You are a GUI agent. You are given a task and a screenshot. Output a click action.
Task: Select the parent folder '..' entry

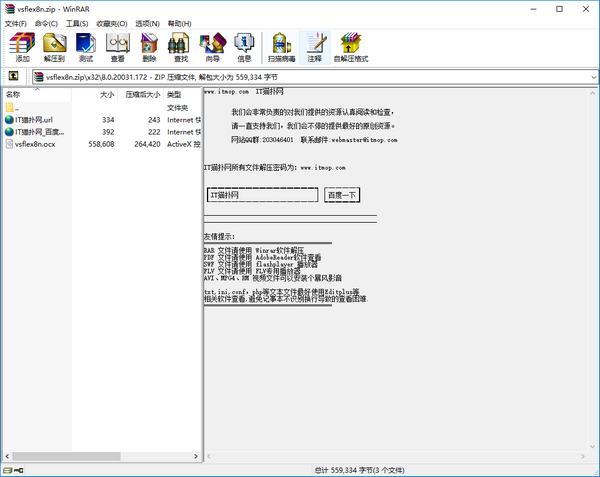[x=10, y=108]
